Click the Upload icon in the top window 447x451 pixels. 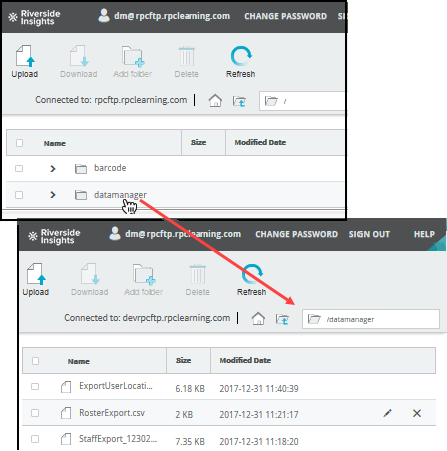[x=25, y=56]
